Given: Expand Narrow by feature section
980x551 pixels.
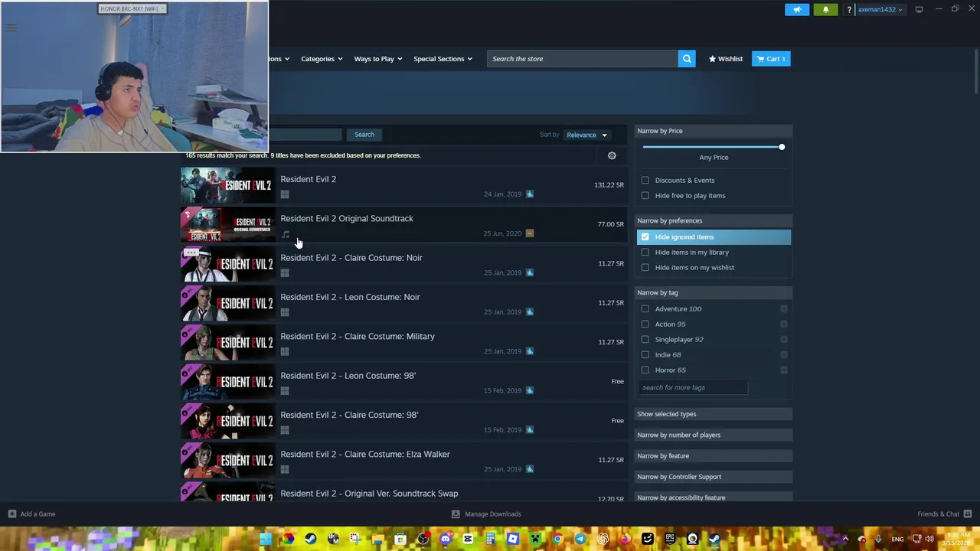Looking at the screenshot, I should pyautogui.click(x=714, y=456).
